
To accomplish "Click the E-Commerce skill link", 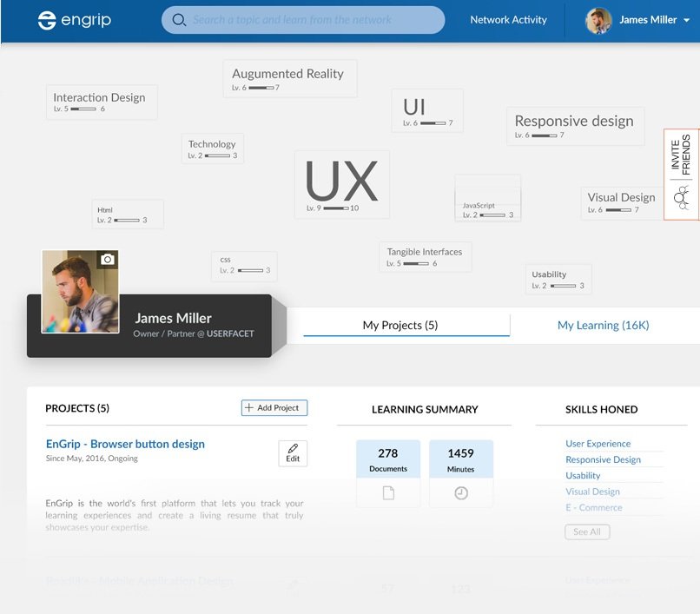I will (x=593, y=507).
